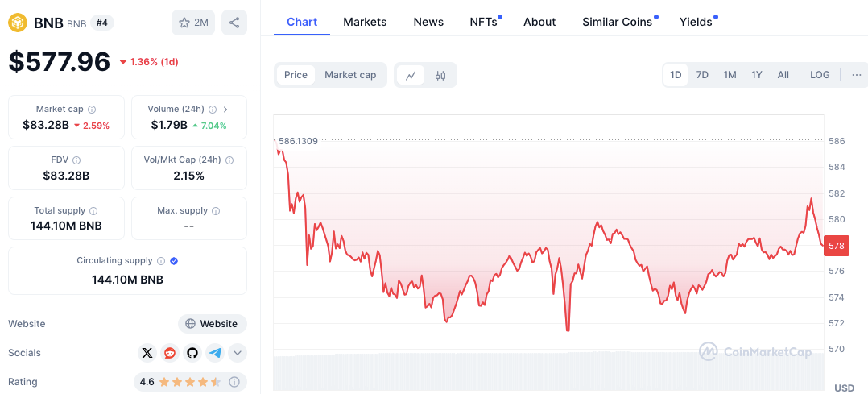Select the All time range
This screenshot has width=868, height=394.
pyautogui.click(x=783, y=75)
